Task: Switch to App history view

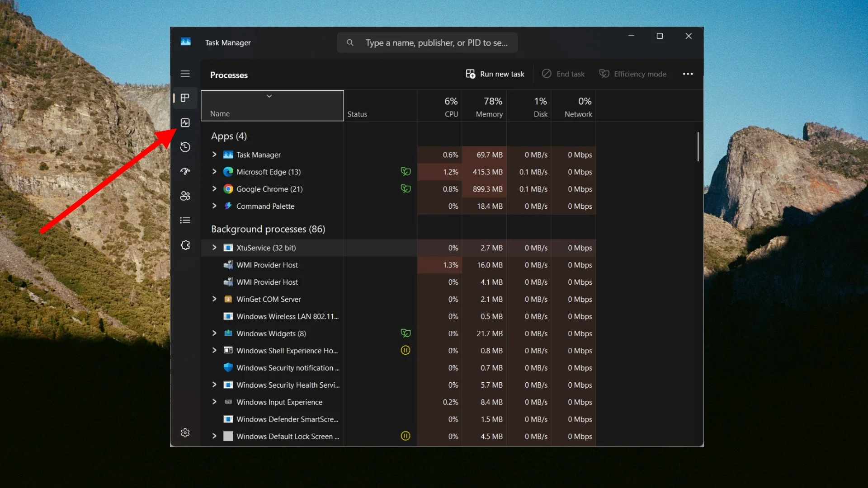Action: coord(185,147)
